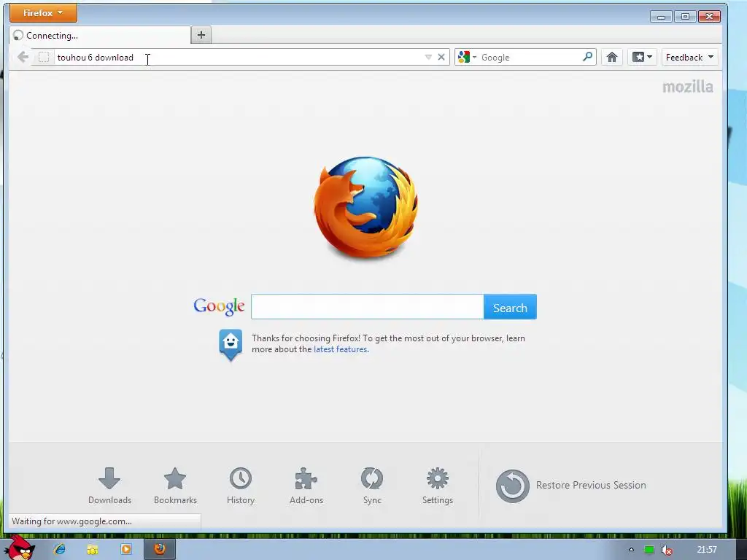This screenshot has height=560, width=747.
Task: Click the Angry Birds start button on taskbar
Action: tap(19, 548)
